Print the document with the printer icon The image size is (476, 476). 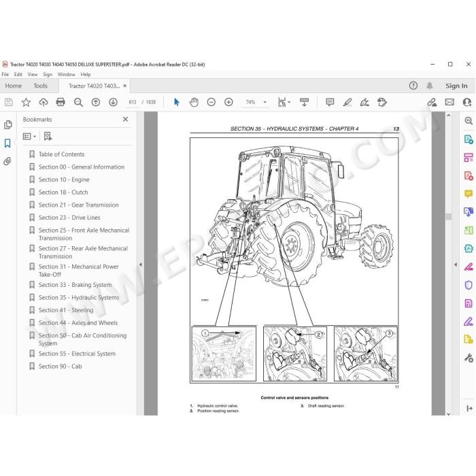pos(61,102)
